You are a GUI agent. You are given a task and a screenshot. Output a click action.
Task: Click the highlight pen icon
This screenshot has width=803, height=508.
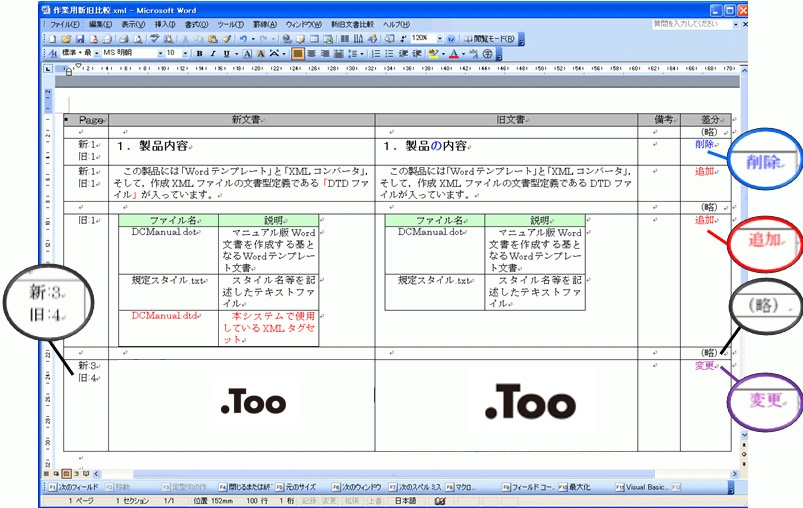coord(433,53)
